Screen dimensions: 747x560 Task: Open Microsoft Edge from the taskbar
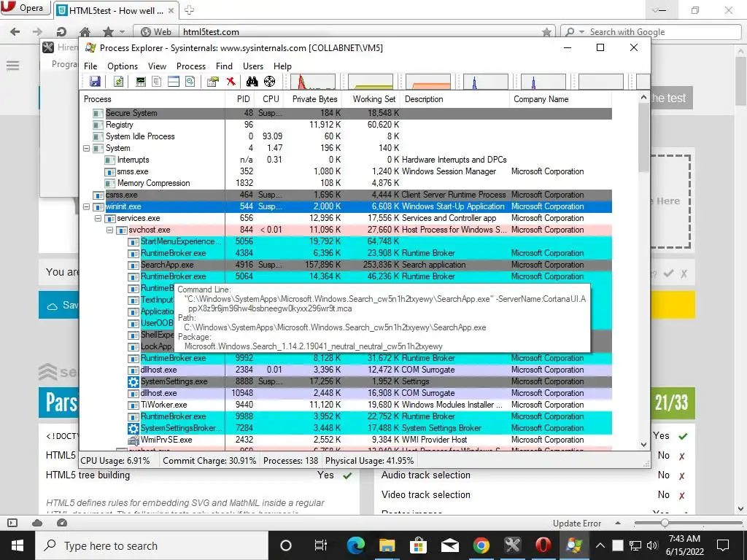[355, 545]
